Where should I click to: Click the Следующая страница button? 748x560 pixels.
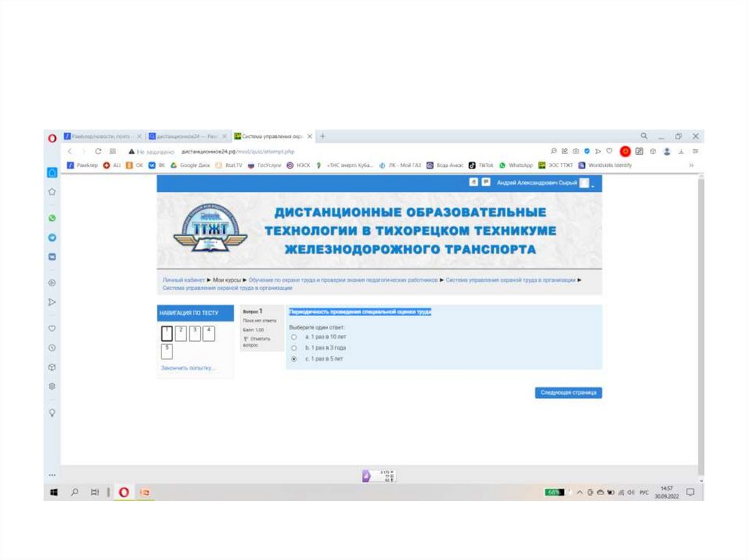pyautogui.click(x=568, y=393)
